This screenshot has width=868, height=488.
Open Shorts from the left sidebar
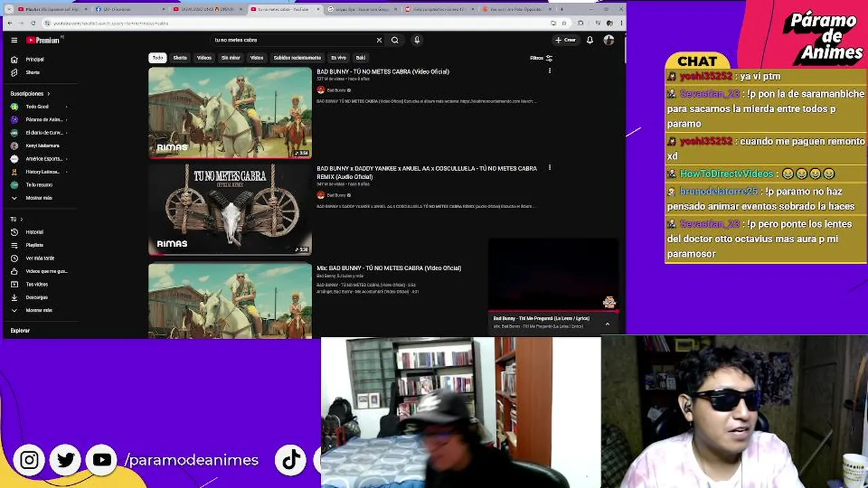coord(34,73)
